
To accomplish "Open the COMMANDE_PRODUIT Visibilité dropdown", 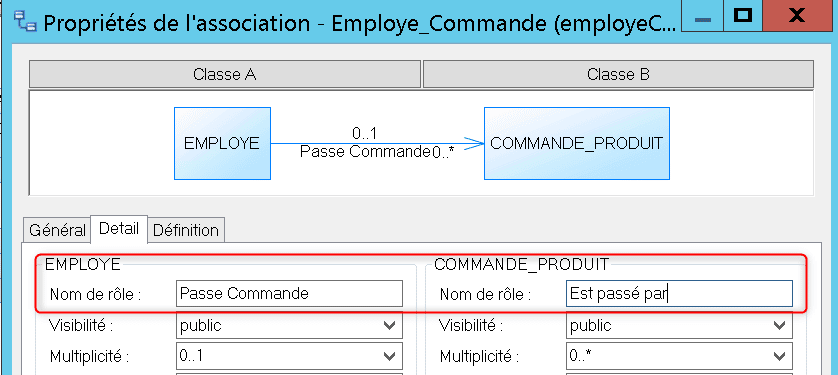I will (x=679, y=325).
